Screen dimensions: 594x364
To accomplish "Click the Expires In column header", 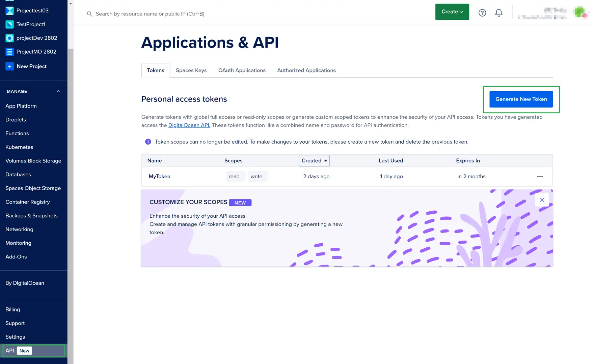I will pos(468,161).
